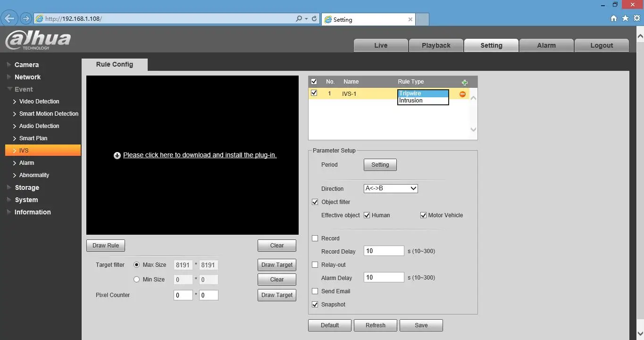
Task: Click the Draw Rule button
Action: coord(106,246)
